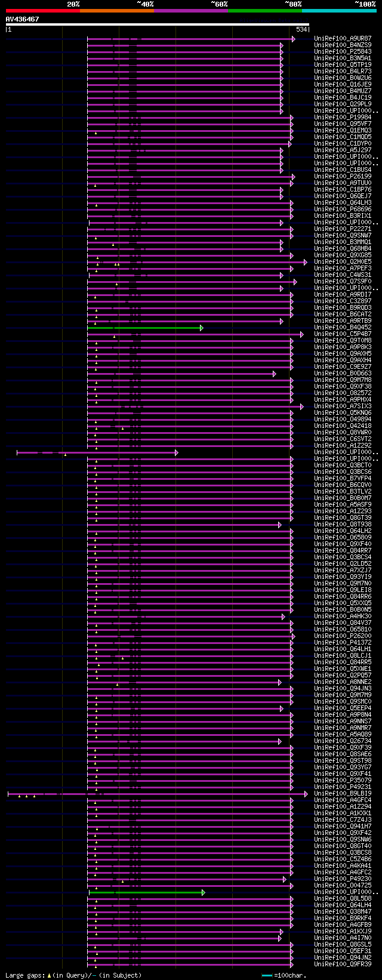Select the UniRef100_A5ASF9 label

click(x=343, y=505)
